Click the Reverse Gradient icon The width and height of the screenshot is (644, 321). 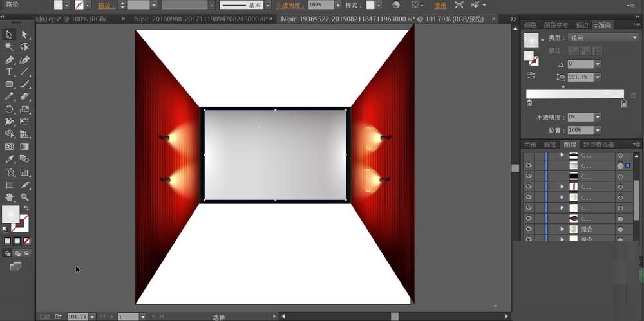pyautogui.click(x=531, y=76)
